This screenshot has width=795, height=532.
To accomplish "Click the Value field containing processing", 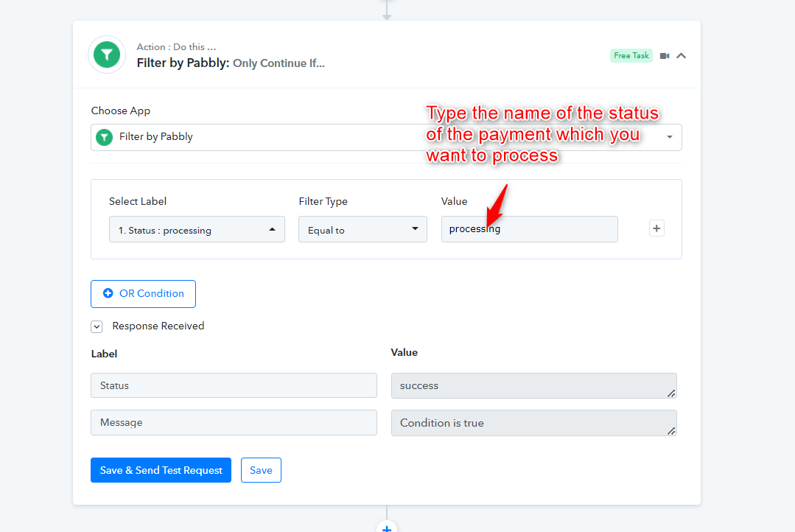I will click(x=529, y=229).
